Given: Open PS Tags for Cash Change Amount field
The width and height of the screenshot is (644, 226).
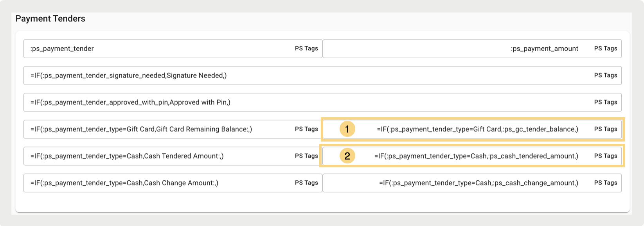Looking at the screenshot, I should pyautogui.click(x=306, y=183).
